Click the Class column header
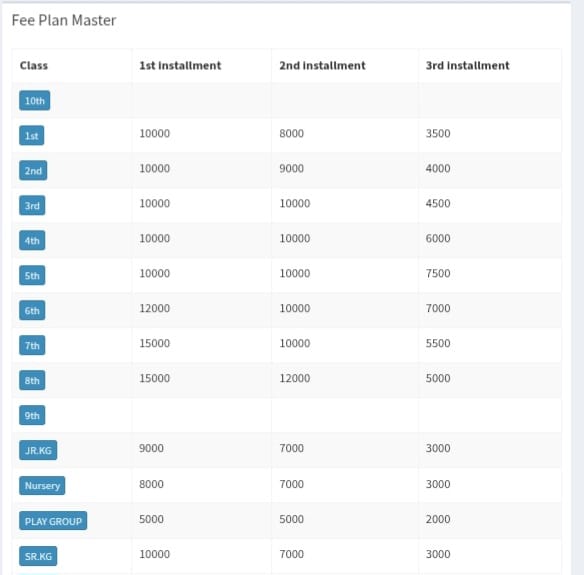The width and height of the screenshot is (584, 575). click(34, 66)
